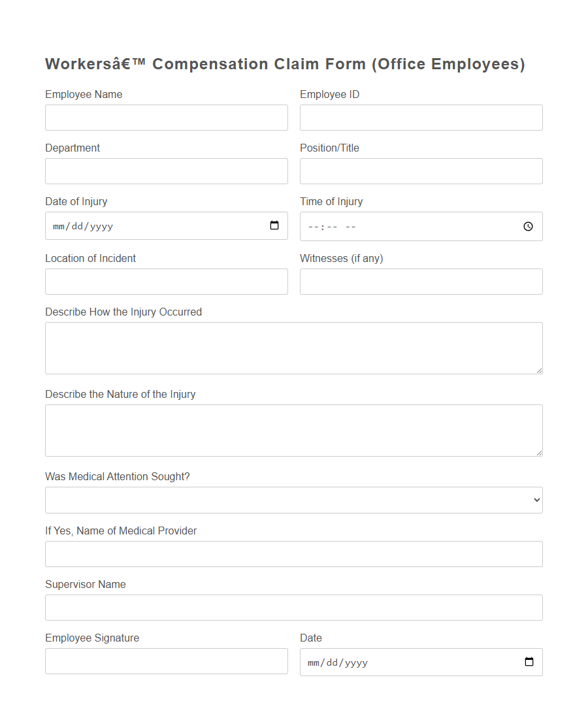Click the Position/Title field

click(421, 171)
